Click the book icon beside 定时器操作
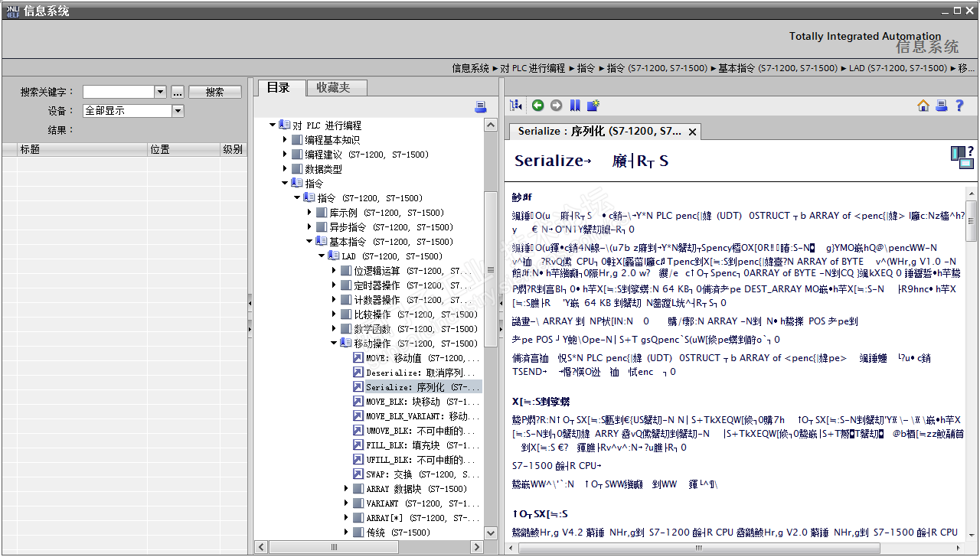This screenshot has width=980, height=557. pyautogui.click(x=345, y=285)
